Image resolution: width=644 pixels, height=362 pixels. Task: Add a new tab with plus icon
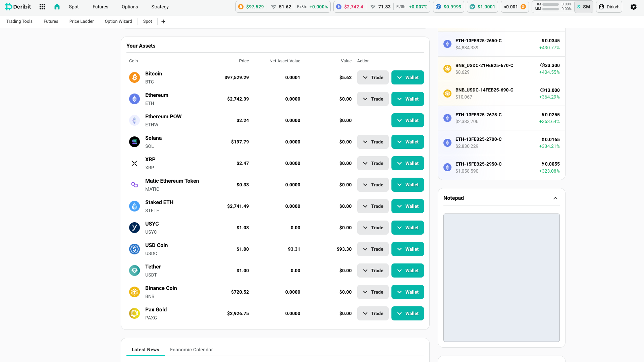[163, 21]
